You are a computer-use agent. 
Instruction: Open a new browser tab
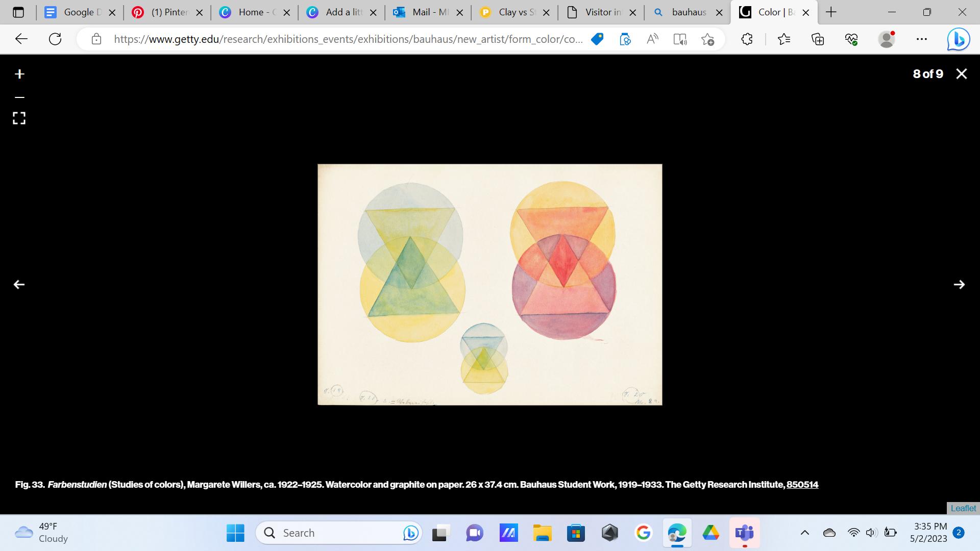click(x=831, y=12)
